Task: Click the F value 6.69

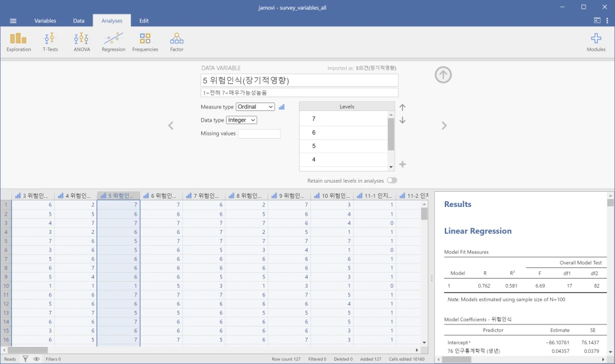Action: click(x=540, y=286)
